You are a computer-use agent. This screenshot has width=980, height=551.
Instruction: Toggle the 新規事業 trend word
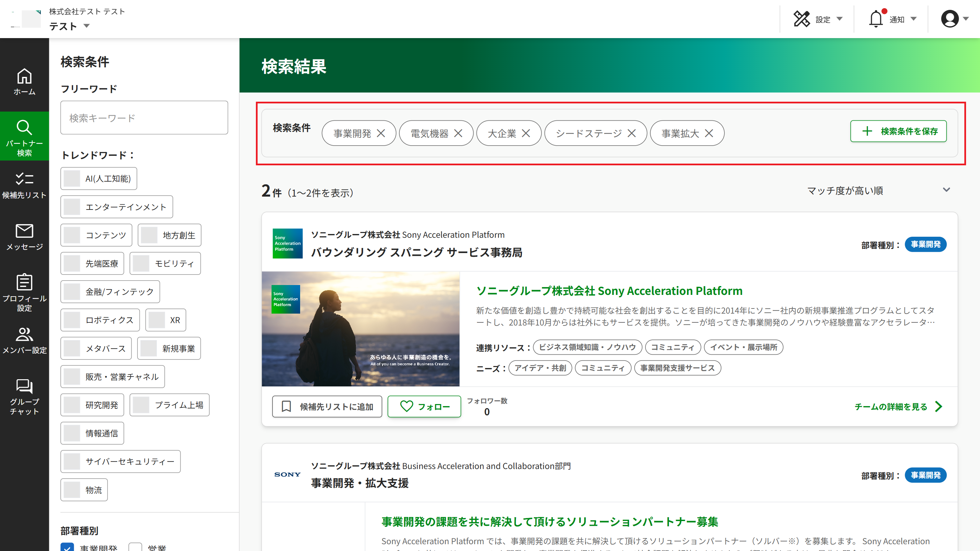point(169,348)
